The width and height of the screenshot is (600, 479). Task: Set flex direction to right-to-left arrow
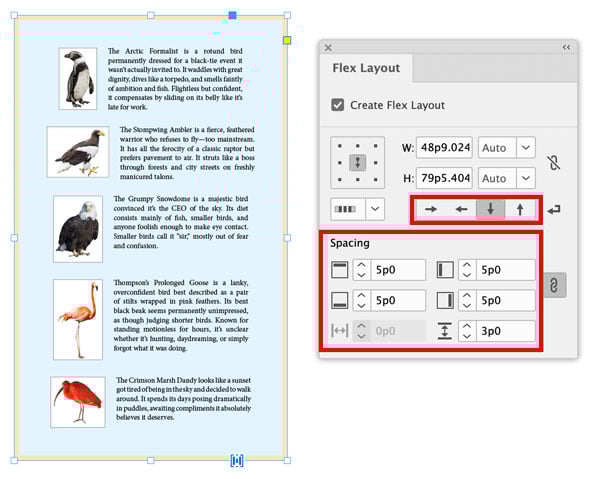[461, 210]
